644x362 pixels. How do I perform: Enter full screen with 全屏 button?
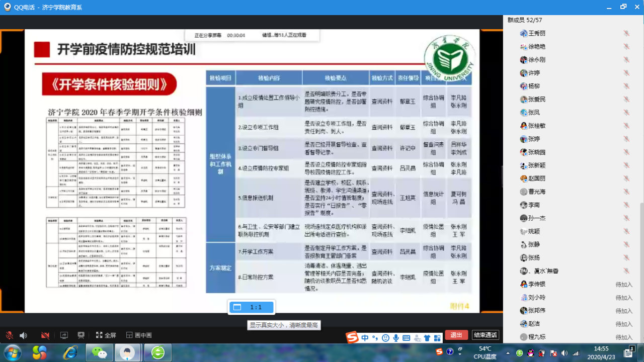106,335
